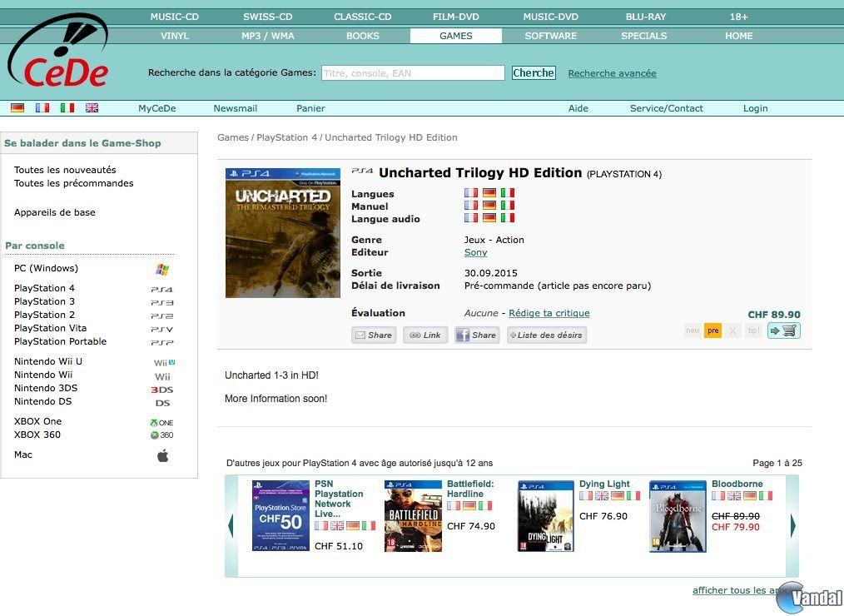Click the French flag language icon
The height and width of the screenshot is (616, 844).
(42, 108)
